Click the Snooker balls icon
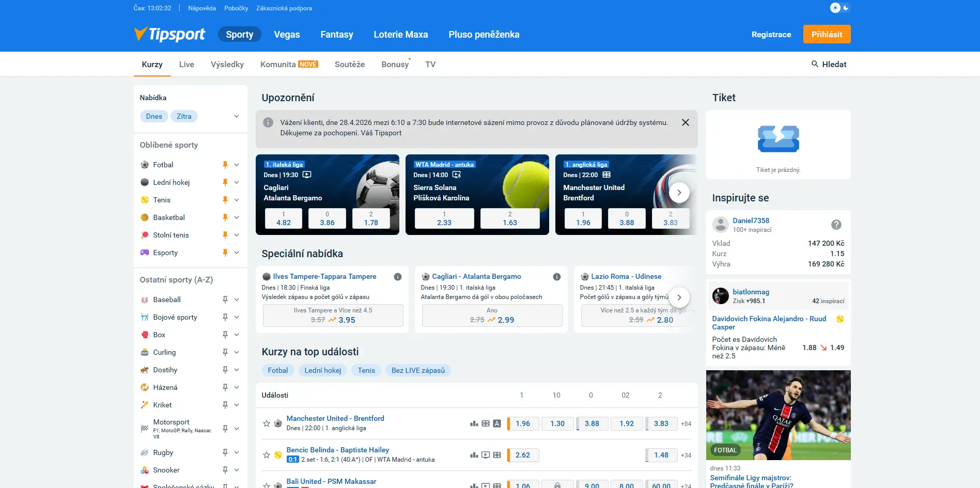The height and width of the screenshot is (488, 980). point(145,470)
